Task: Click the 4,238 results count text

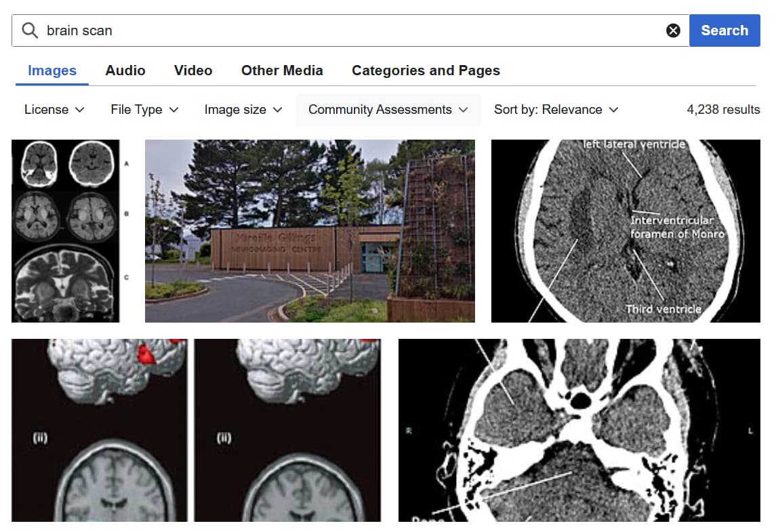Action: 723,109
